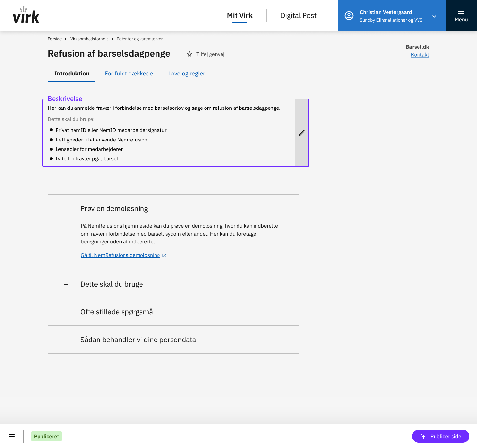Open the Menu hamburger icon
Screen dimensions: 477x448
(461, 12)
